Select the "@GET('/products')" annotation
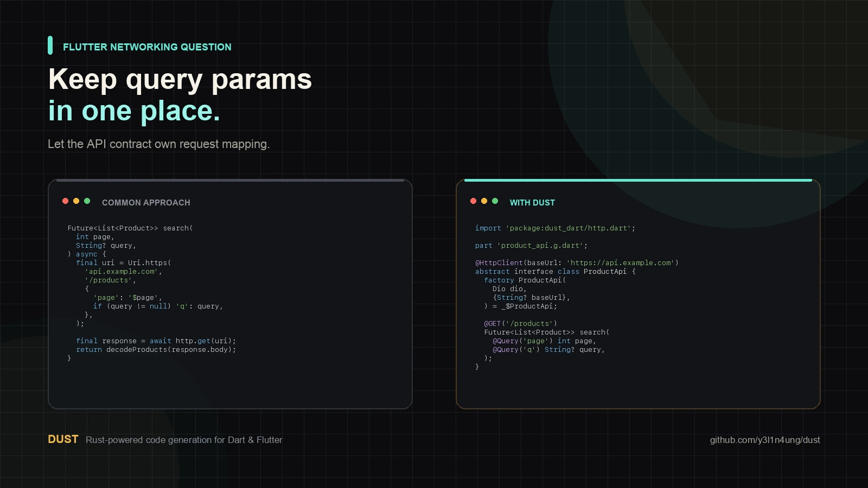 click(x=520, y=324)
